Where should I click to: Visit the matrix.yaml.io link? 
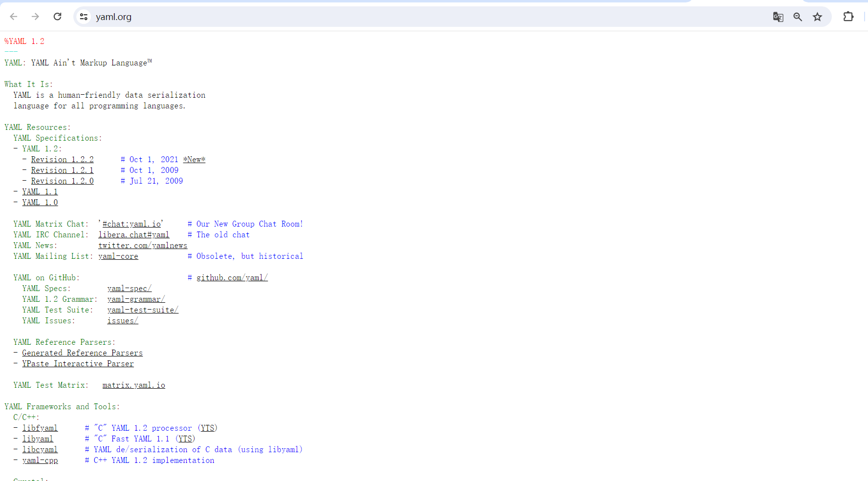(134, 385)
